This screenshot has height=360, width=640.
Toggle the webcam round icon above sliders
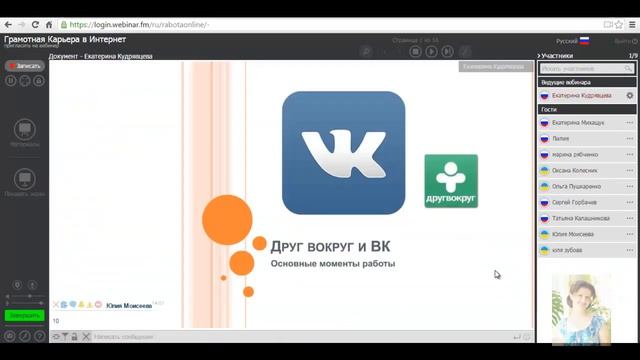pos(17,285)
